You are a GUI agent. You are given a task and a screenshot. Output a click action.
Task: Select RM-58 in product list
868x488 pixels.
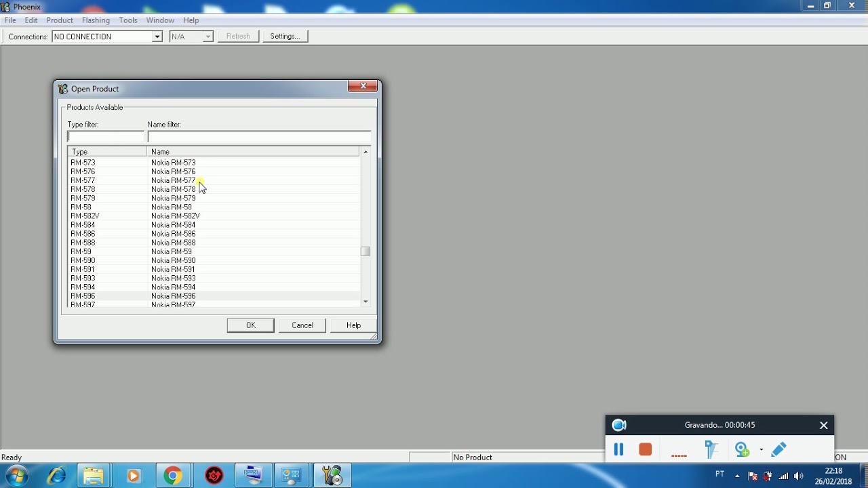[x=214, y=207]
